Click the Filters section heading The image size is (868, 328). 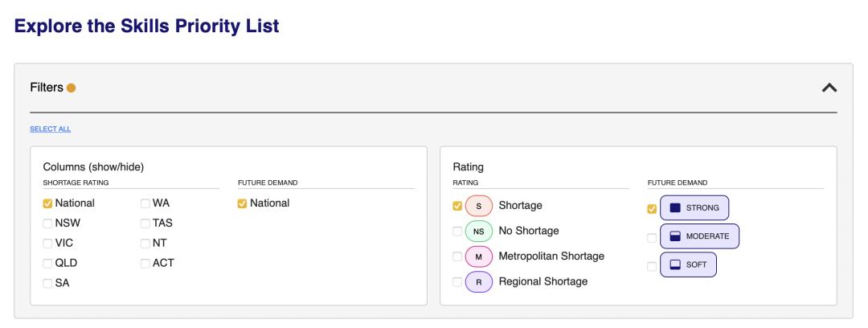coord(46,88)
